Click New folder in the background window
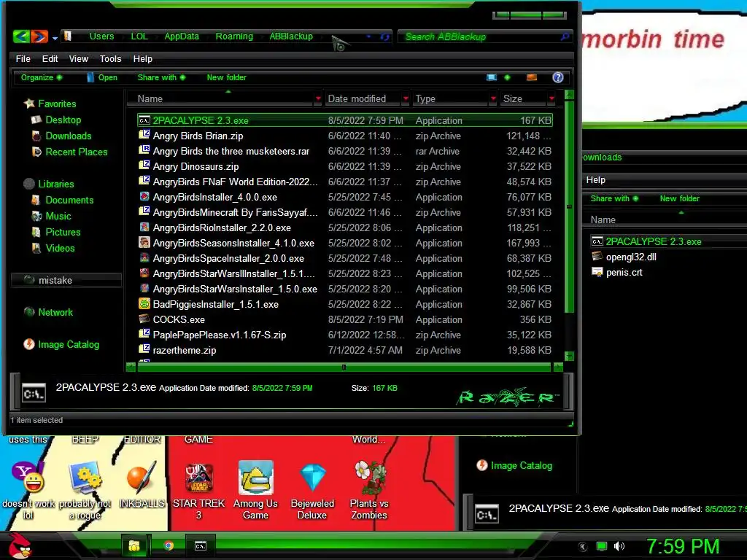The height and width of the screenshot is (560, 747). pyautogui.click(x=679, y=198)
